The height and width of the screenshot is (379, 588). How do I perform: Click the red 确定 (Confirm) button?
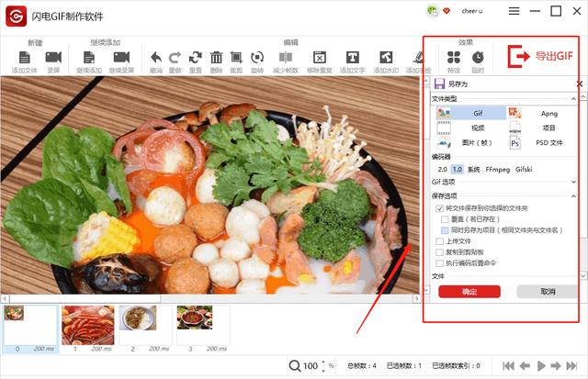click(469, 292)
